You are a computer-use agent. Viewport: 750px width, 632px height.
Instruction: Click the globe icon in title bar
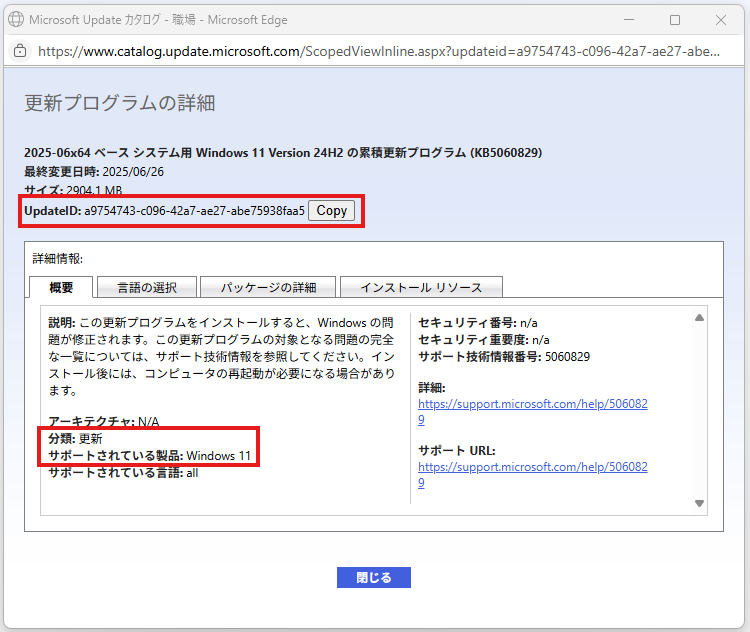tap(16, 20)
